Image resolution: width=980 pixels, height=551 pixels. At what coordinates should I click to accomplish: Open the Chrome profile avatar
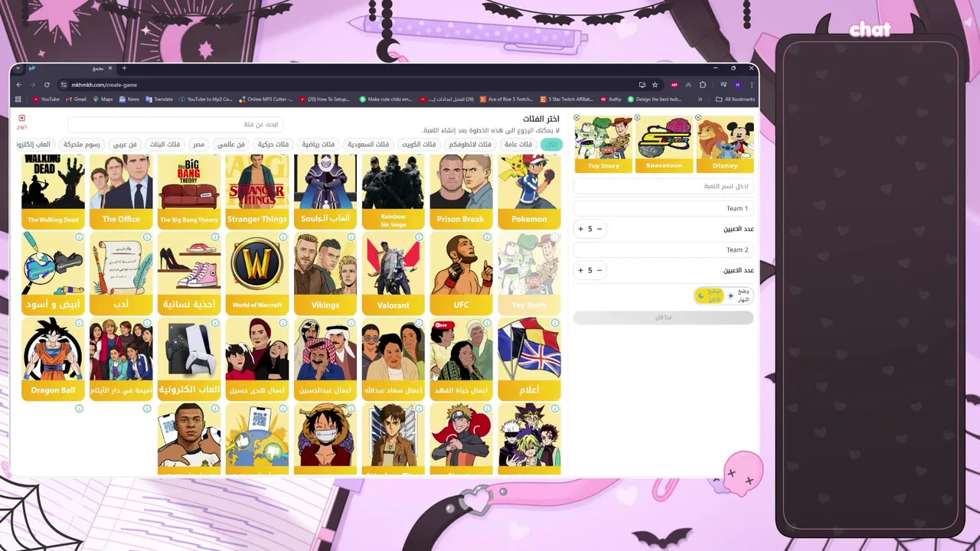click(x=737, y=85)
